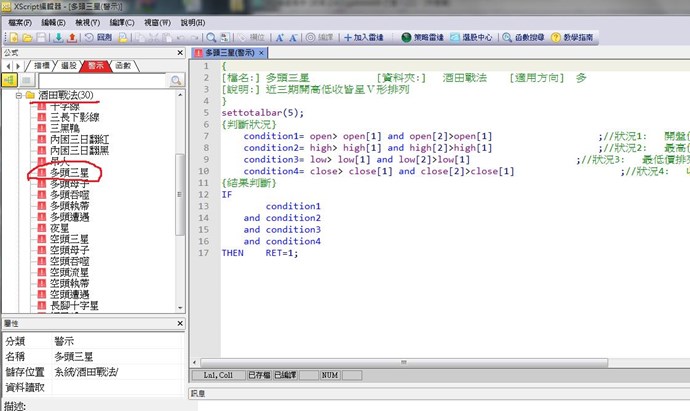Close the 屬性 properties panel
Screen dimensions: 690x411
point(183,324)
